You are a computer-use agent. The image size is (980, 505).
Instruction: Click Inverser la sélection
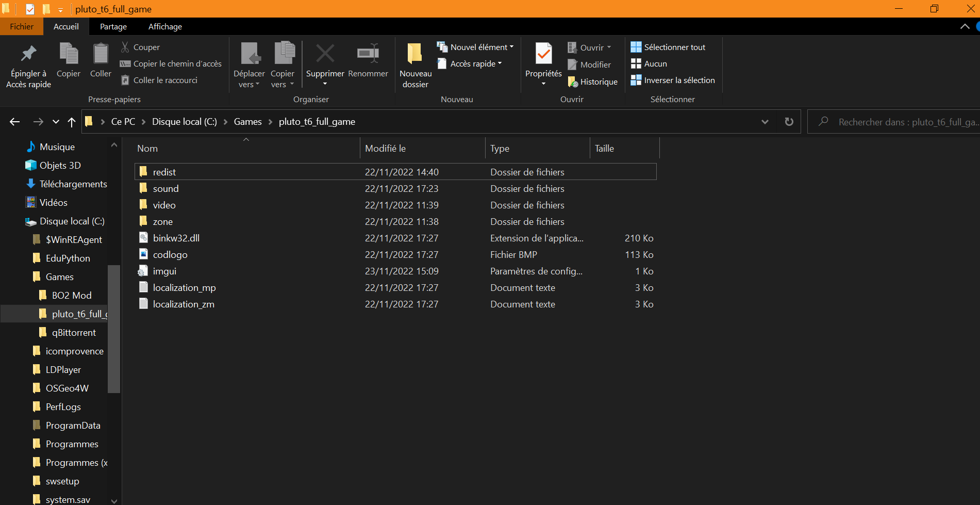click(x=673, y=80)
